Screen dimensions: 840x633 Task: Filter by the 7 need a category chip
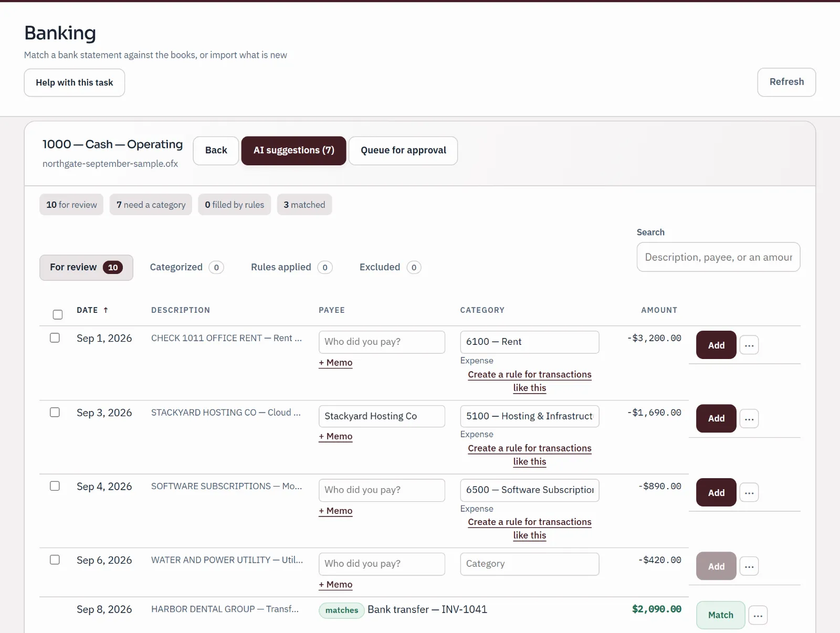151,205
